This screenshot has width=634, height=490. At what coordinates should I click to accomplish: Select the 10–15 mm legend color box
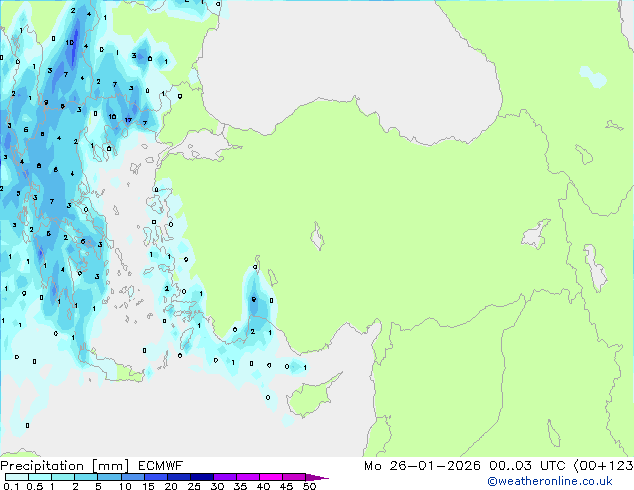pos(133,477)
